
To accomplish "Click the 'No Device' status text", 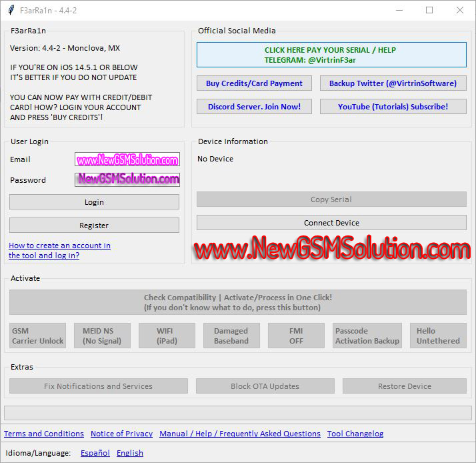I will pos(215,159).
